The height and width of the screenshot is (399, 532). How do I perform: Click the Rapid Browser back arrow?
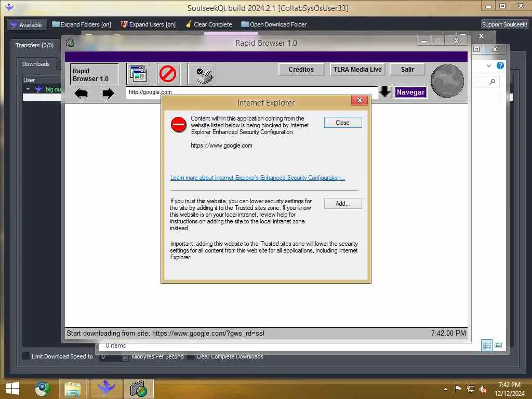pyautogui.click(x=81, y=94)
